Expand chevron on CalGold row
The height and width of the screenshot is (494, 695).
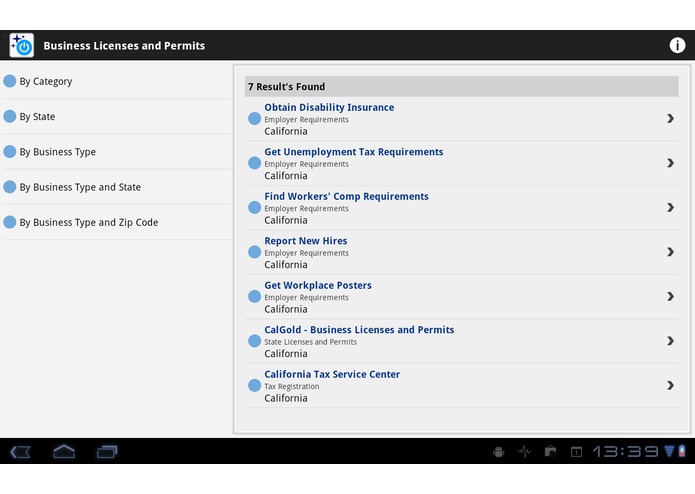coord(670,341)
